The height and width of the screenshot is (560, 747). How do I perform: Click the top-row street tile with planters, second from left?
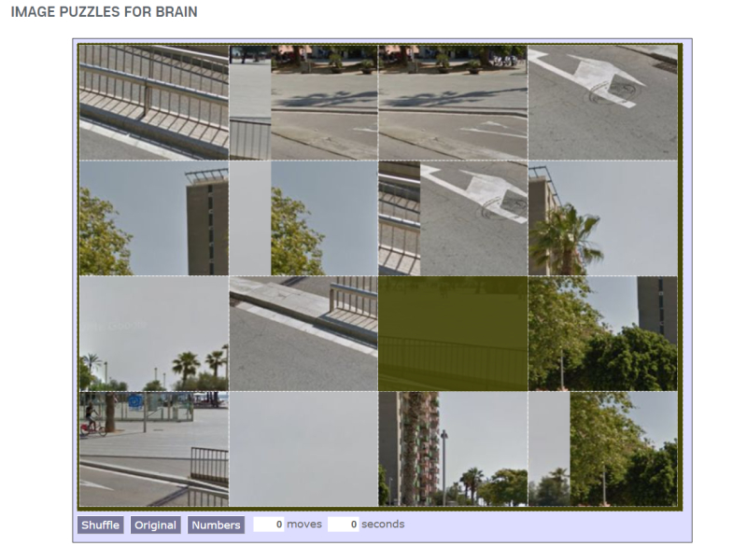coord(303,103)
